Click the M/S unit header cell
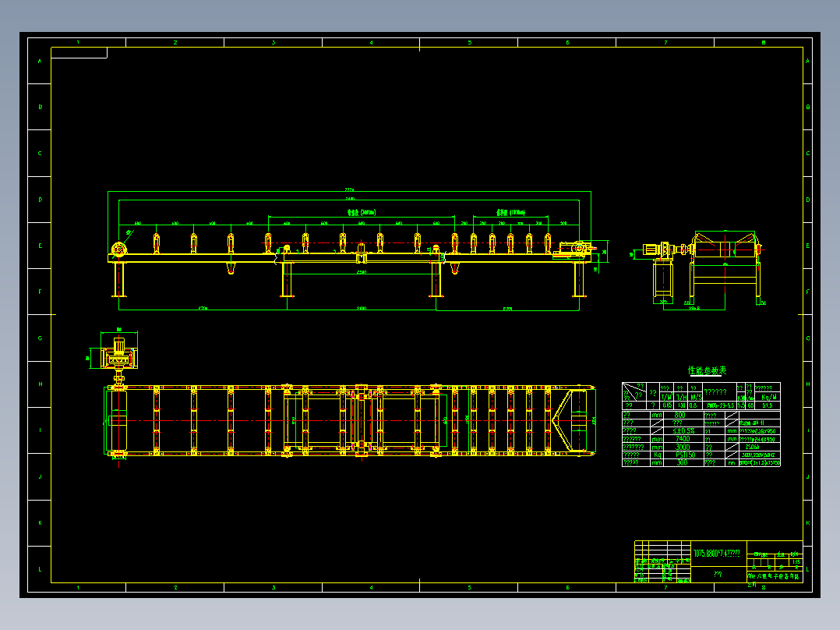The height and width of the screenshot is (630, 840). click(696, 397)
